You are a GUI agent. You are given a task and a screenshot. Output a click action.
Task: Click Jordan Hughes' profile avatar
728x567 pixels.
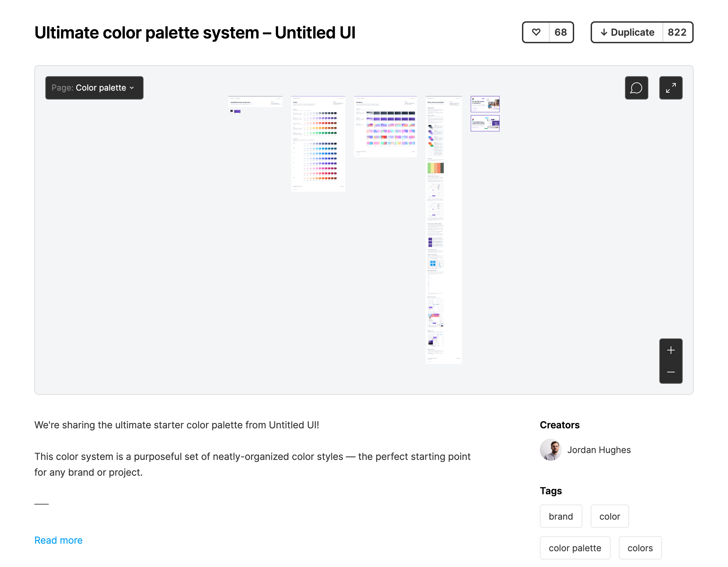tap(551, 450)
